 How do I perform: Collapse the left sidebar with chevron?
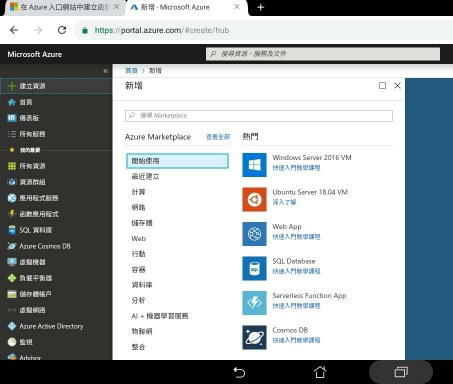[105, 71]
